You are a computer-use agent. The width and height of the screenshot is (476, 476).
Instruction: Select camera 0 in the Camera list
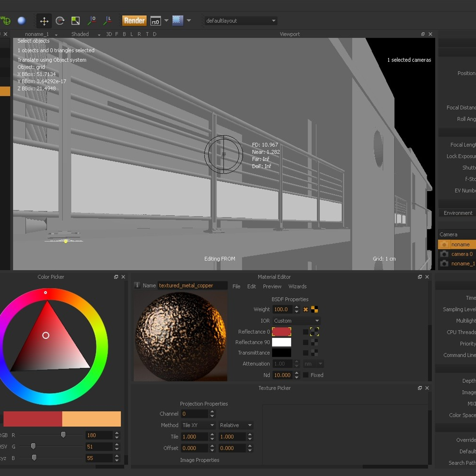tap(462, 254)
